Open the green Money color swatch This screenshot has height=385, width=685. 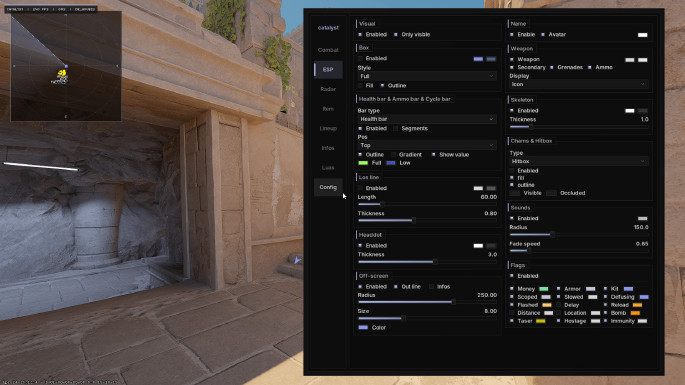[x=544, y=289]
